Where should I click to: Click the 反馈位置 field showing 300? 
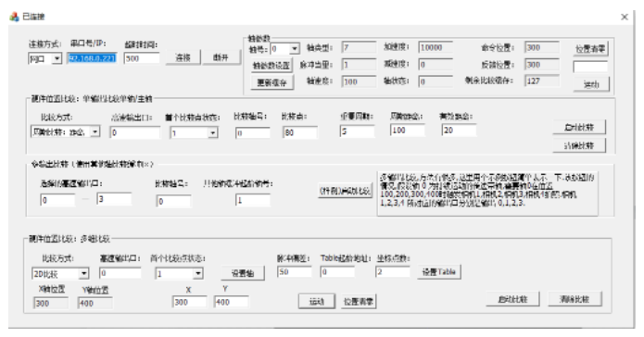(x=542, y=65)
